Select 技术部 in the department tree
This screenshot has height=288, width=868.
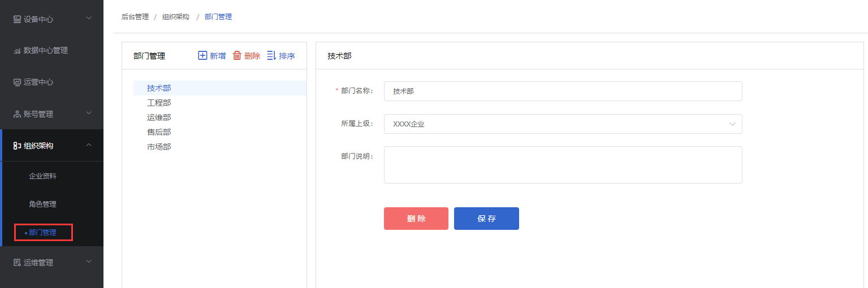click(x=220, y=88)
